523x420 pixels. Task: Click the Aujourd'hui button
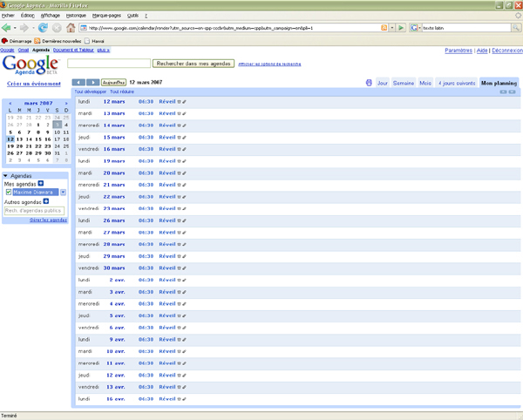click(113, 83)
